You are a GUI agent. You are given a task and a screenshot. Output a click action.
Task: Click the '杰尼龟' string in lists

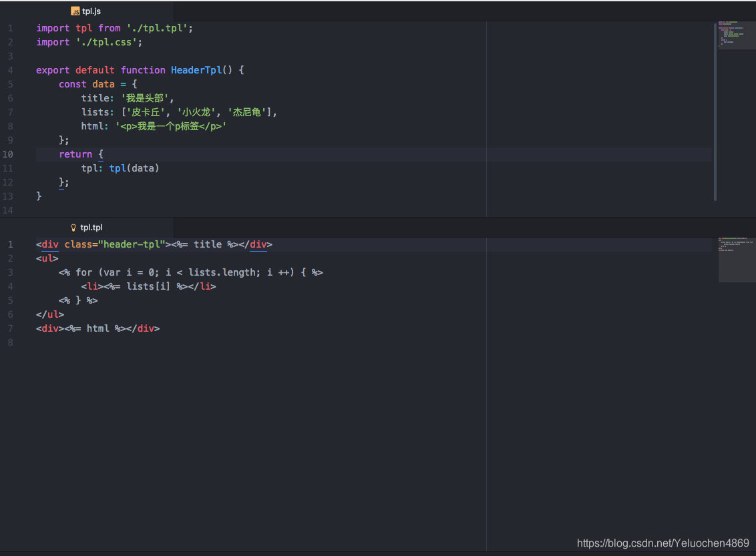(x=247, y=111)
